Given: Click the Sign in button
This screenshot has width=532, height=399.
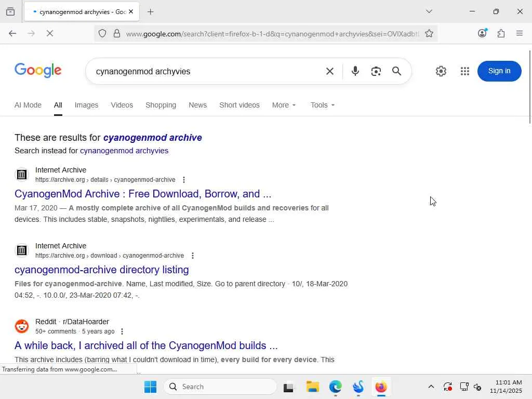Looking at the screenshot, I should [x=499, y=71].
